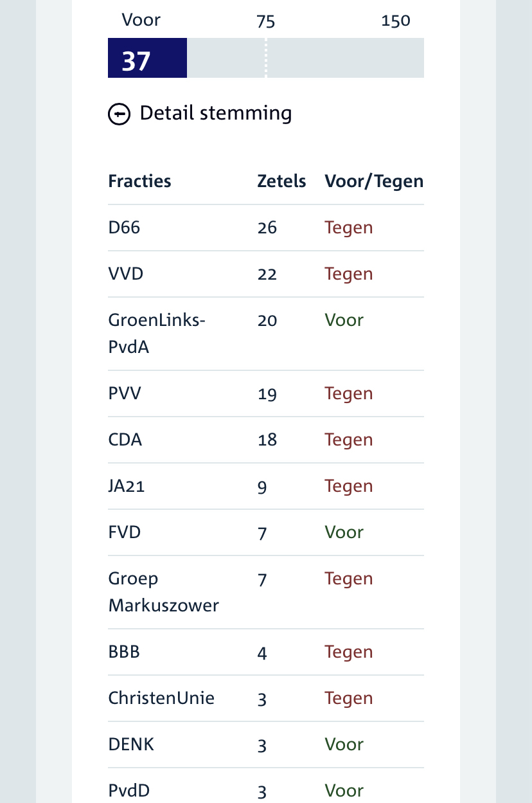The width and height of the screenshot is (532, 803).
Task: Click the Fracties column header
Action: coord(139,181)
